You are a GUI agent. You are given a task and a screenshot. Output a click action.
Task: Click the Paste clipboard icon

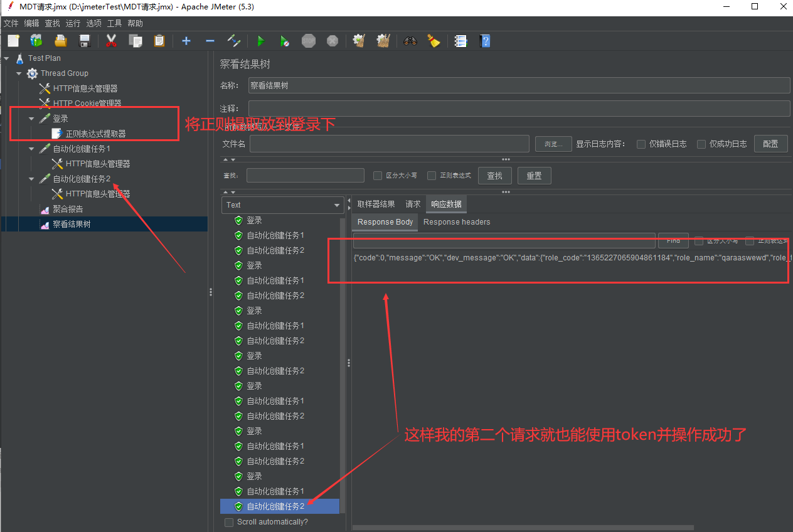tap(159, 41)
